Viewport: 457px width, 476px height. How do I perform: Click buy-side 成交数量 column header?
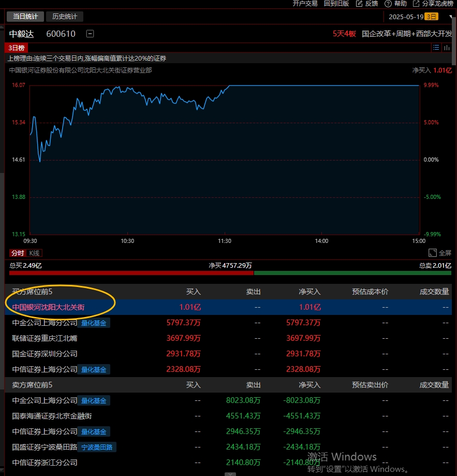(x=434, y=292)
